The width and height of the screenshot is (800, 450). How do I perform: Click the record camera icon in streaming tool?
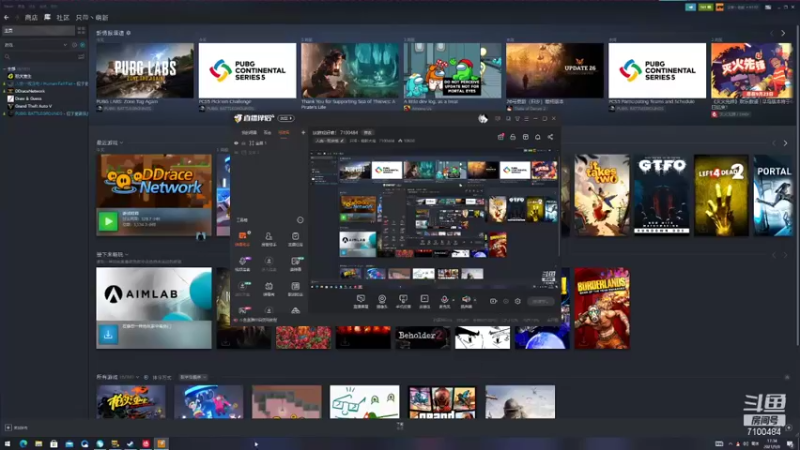(x=493, y=301)
